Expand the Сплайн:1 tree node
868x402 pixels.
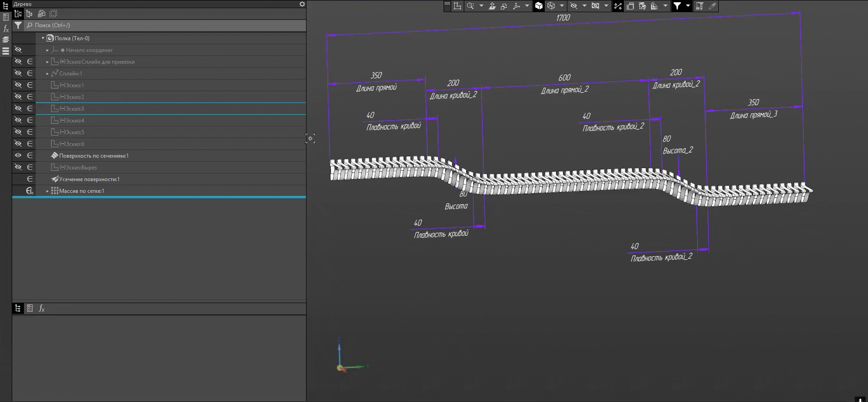point(47,74)
